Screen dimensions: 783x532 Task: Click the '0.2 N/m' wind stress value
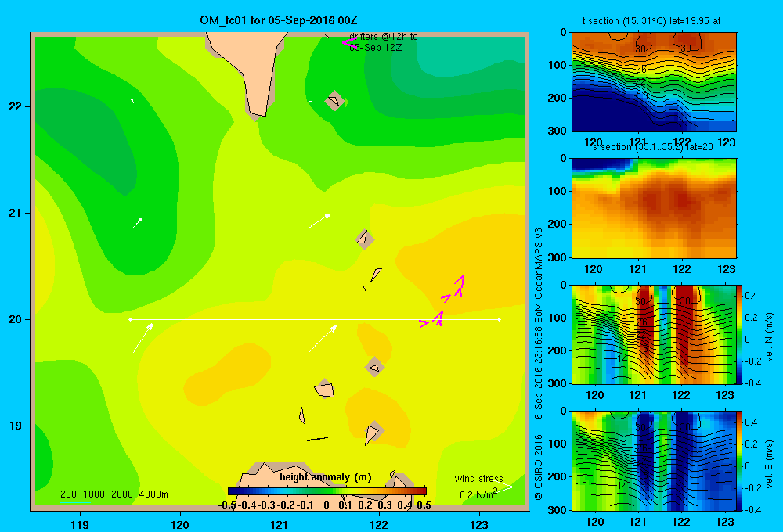pyautogui.click(x=476, y=495)
